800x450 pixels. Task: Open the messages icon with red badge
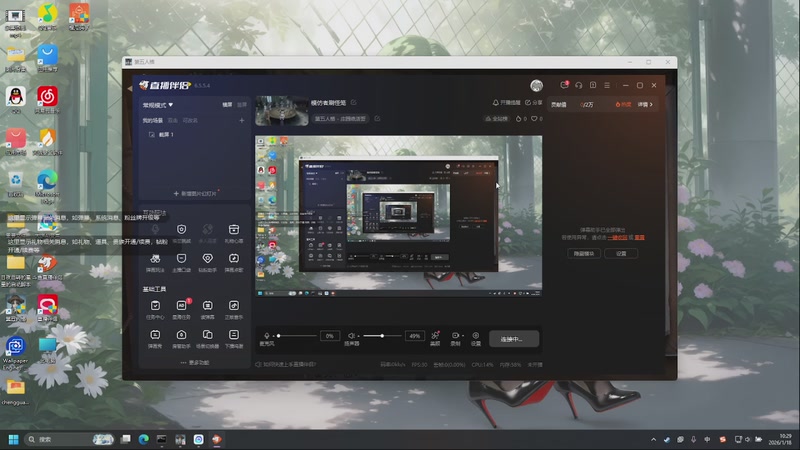[564, 85]
